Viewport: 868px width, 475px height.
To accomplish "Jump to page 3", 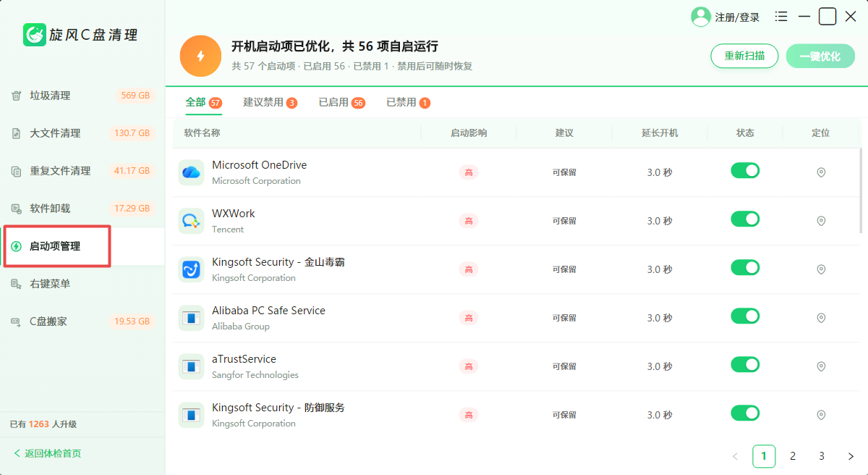I will pyautogui.click(x=822, y=456).
